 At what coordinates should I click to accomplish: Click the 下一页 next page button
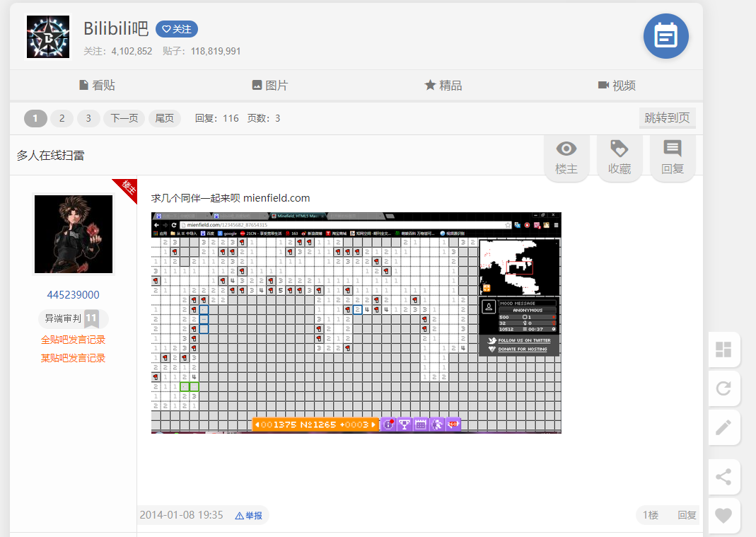point(124,118)
